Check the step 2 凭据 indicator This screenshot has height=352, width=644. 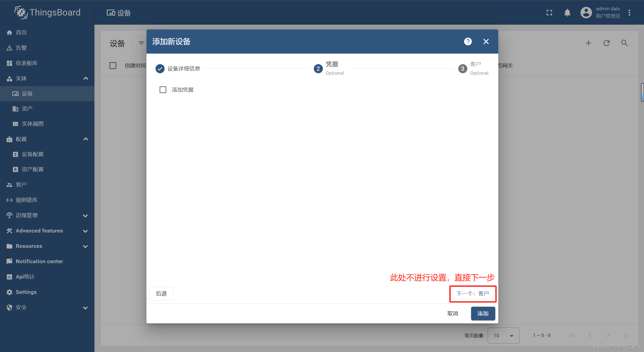(x=318, y=68)
